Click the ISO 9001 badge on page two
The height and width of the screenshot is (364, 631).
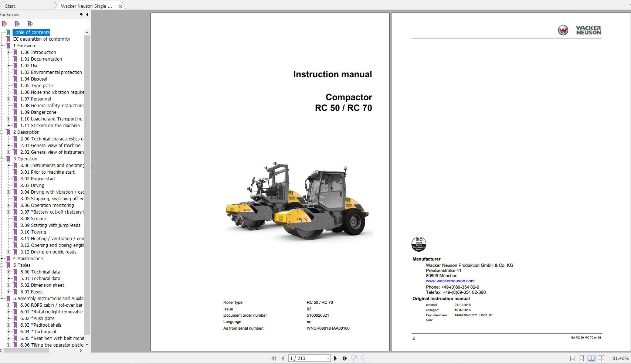(419, 244)
